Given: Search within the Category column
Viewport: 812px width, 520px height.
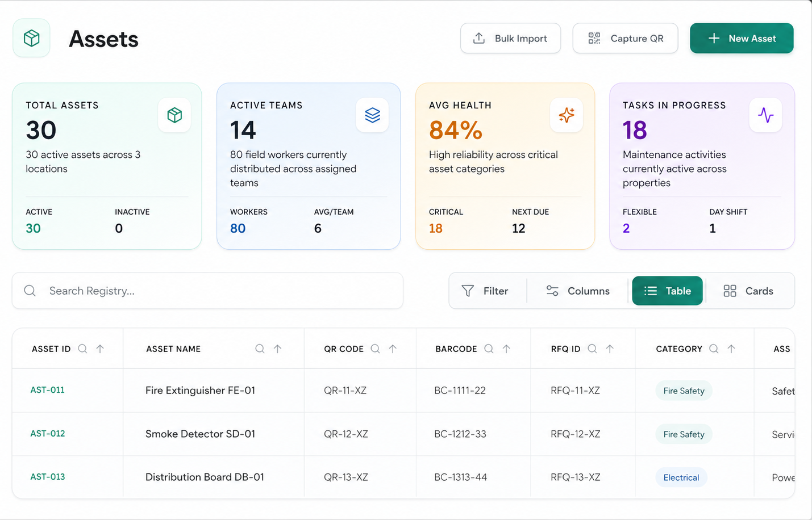Looking at the screenshot, I should pos(714,349).
